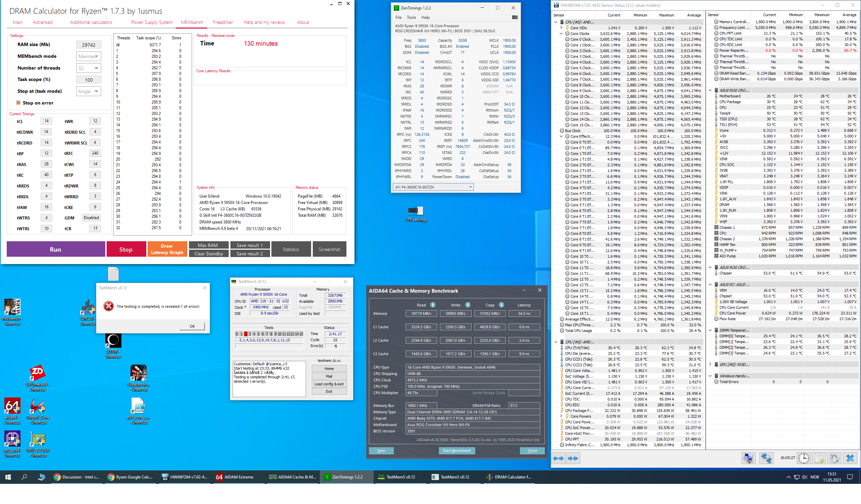Click the HWiNFO blue X close-sensors icon
The height and width of the screenshot is (504, 861).
850,458
